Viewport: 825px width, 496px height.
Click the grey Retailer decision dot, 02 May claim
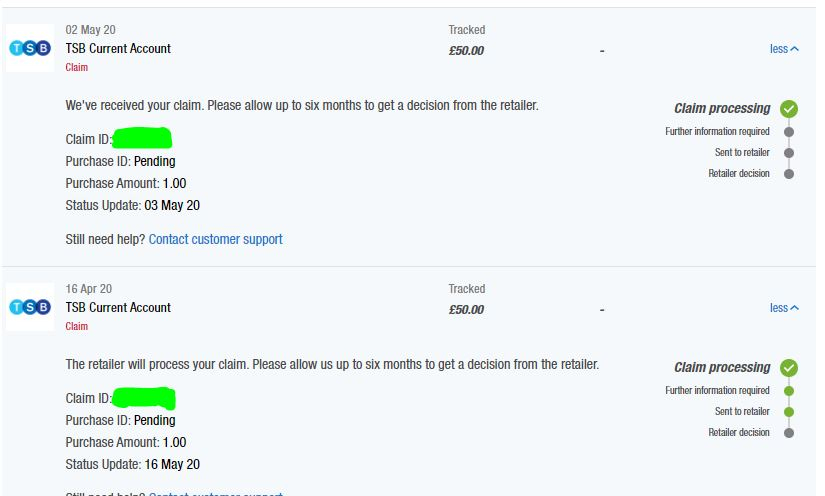click(x=789, y=174)
